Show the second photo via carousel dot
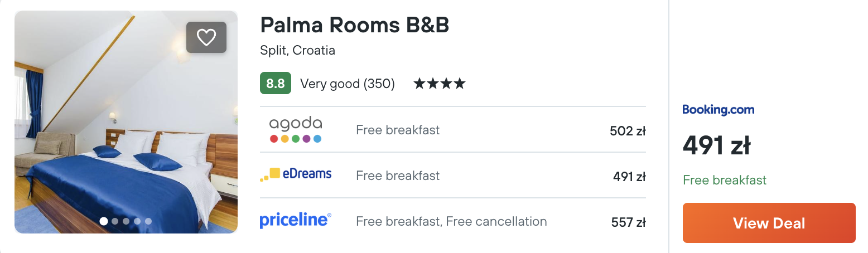 pos(115,221)
